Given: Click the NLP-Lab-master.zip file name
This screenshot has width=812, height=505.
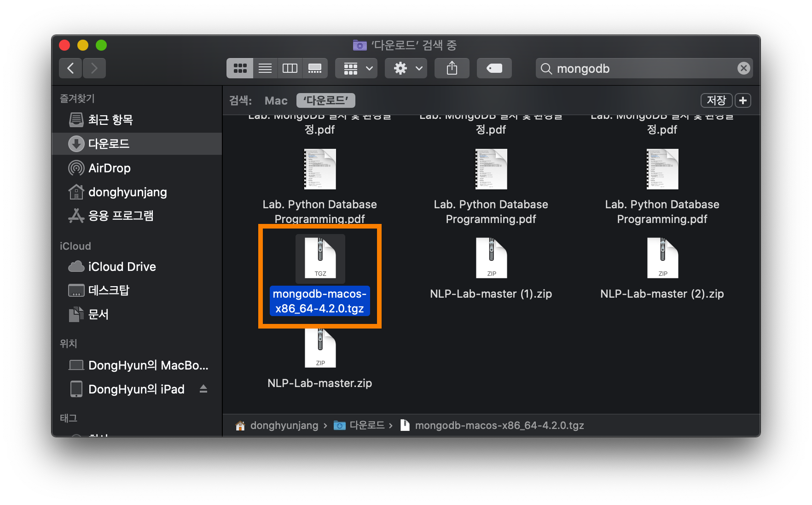Looking at the screenshot, I should [320, 383].
